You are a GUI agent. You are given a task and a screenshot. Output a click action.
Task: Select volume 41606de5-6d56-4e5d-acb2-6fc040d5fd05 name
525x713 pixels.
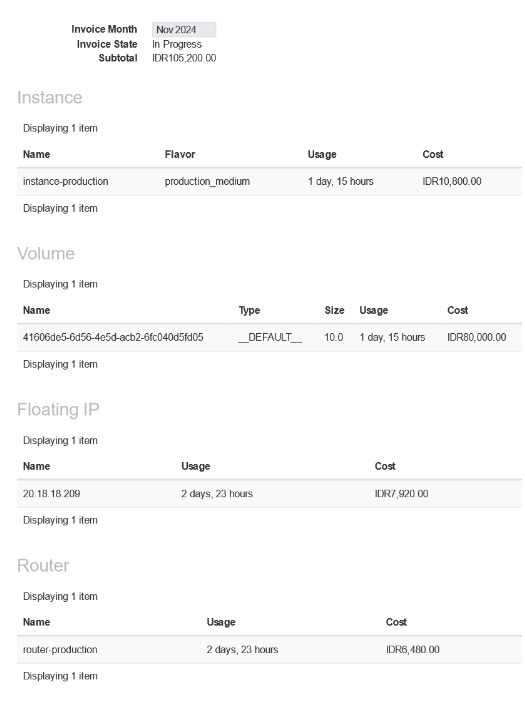113,337
